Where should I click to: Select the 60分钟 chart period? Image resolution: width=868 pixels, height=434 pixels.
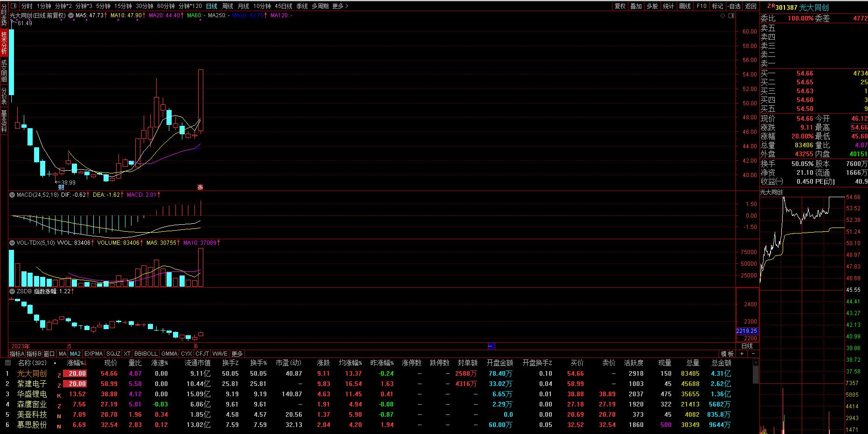(166, 6)
